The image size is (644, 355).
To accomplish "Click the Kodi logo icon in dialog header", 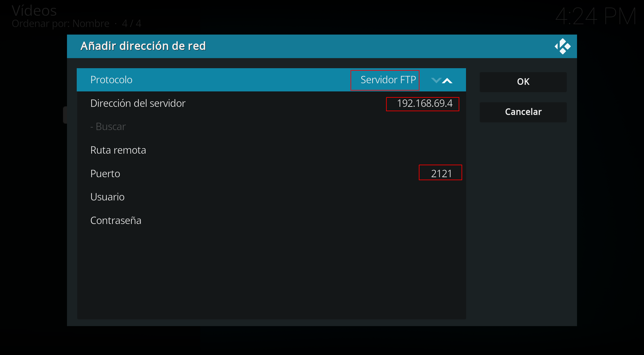I will coord(563,46).
